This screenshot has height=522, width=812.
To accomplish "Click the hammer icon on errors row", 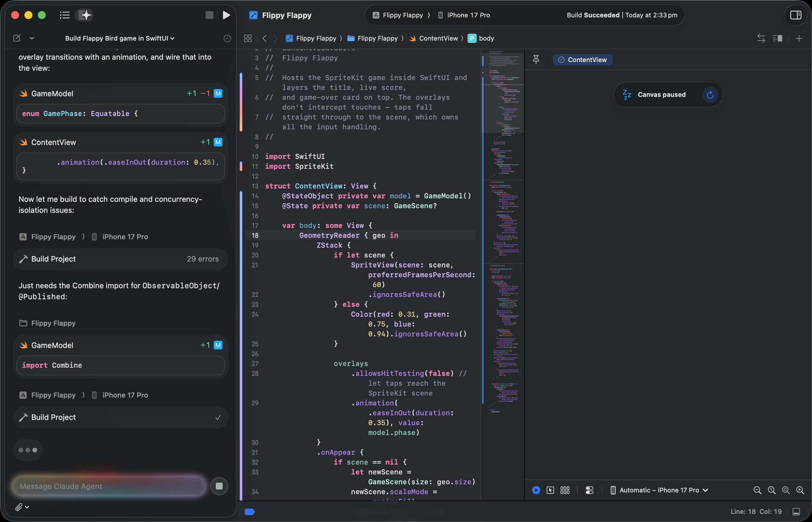I will [23, 259].
